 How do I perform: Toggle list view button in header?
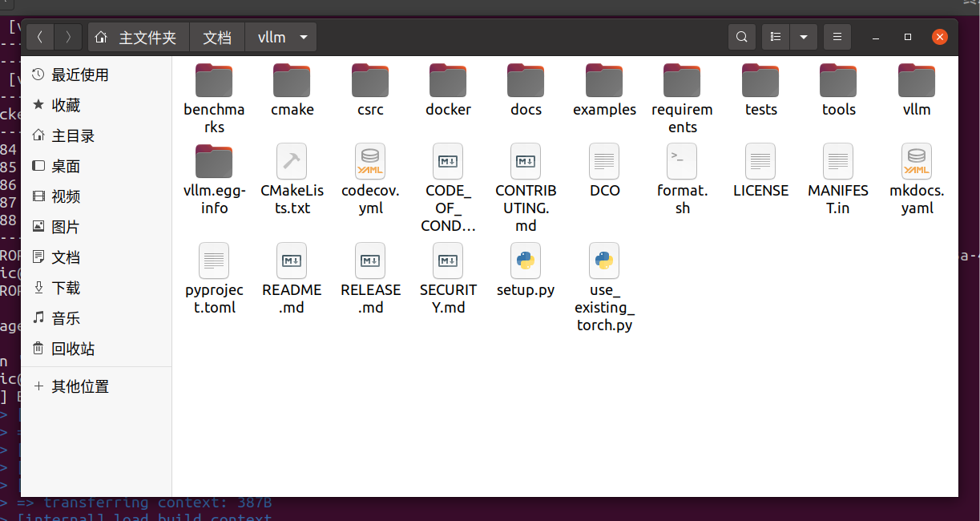[775, 37]
